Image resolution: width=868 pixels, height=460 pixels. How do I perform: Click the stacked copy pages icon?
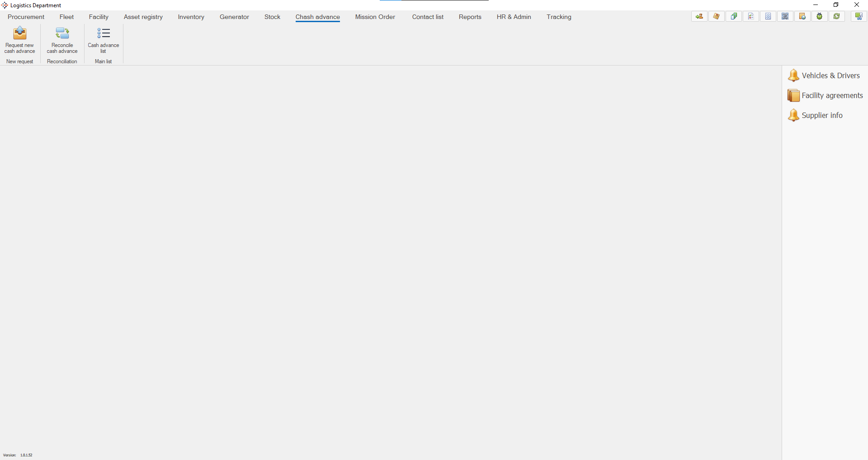point(734,17)
